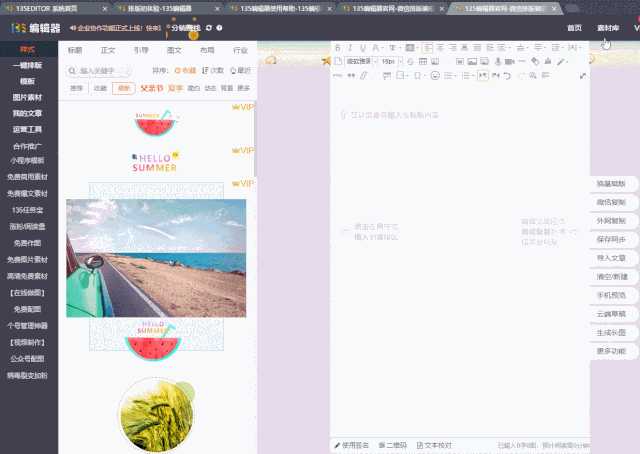The height and width of the screenshot is (454, 640).
Task: Click the new blank document icon
Action: [338, 61]
